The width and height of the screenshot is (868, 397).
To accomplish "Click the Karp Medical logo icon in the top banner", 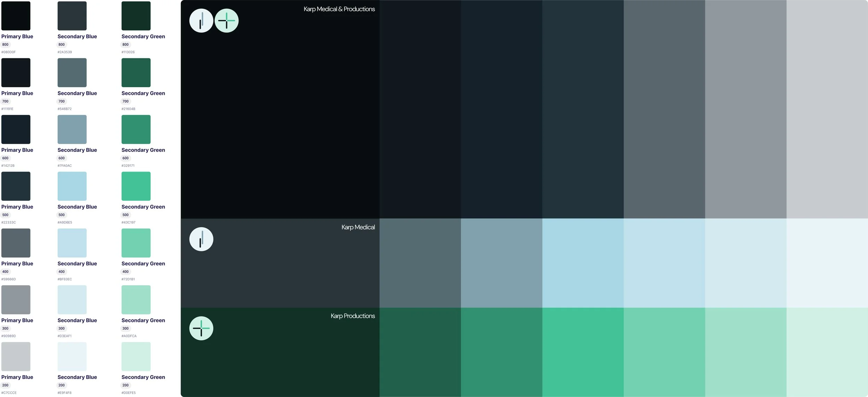I will pyautogui.click(x=201, y=20).
